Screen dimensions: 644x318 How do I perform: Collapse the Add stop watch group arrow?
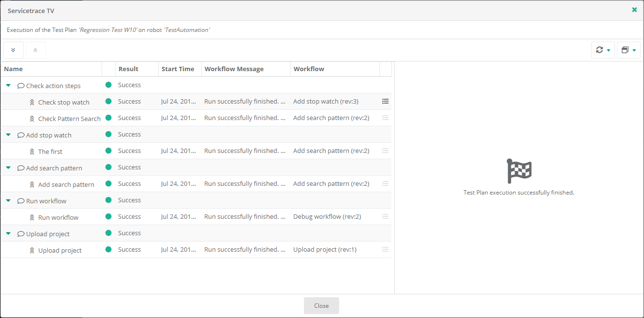pos(8,135)
